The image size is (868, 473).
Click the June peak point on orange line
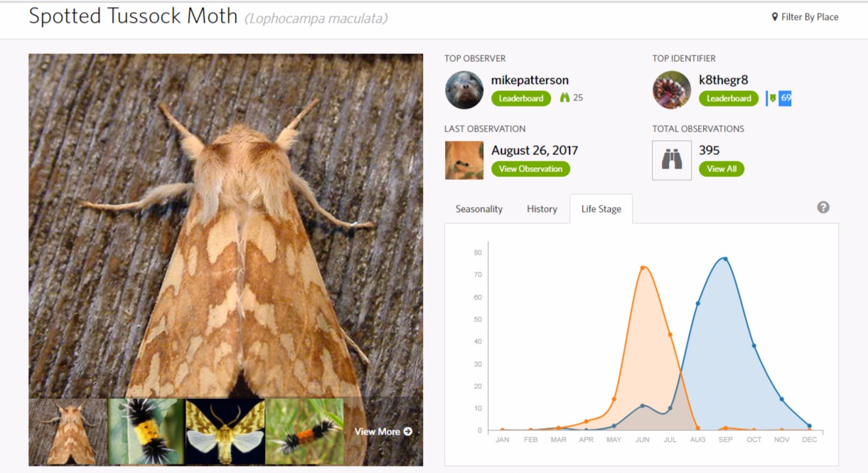point(643,268)
